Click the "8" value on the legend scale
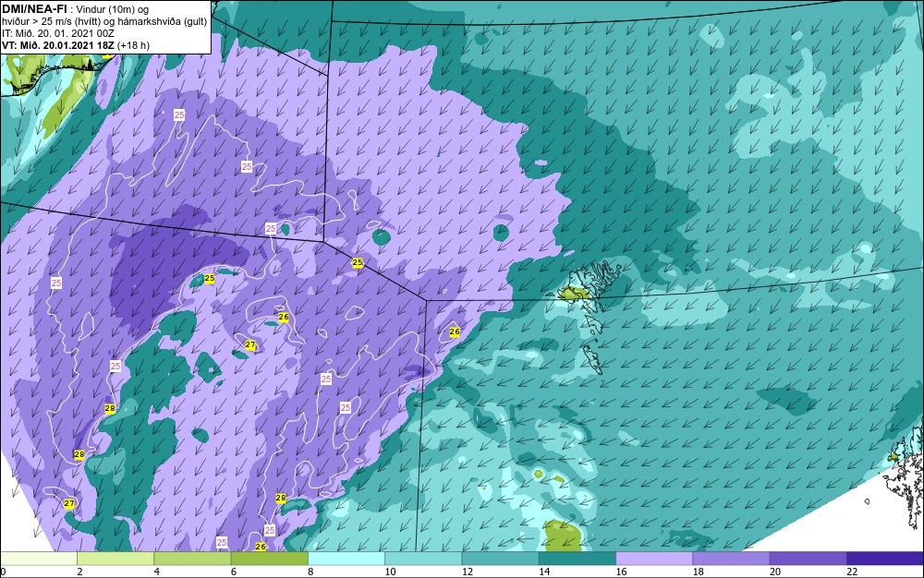The image size is (924, 578). tap(310, 572)
